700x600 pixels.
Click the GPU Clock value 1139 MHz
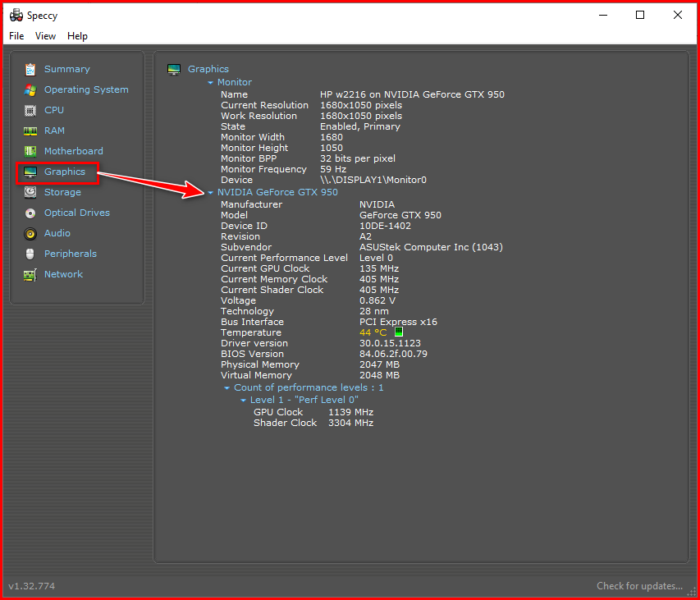point(351,412)
